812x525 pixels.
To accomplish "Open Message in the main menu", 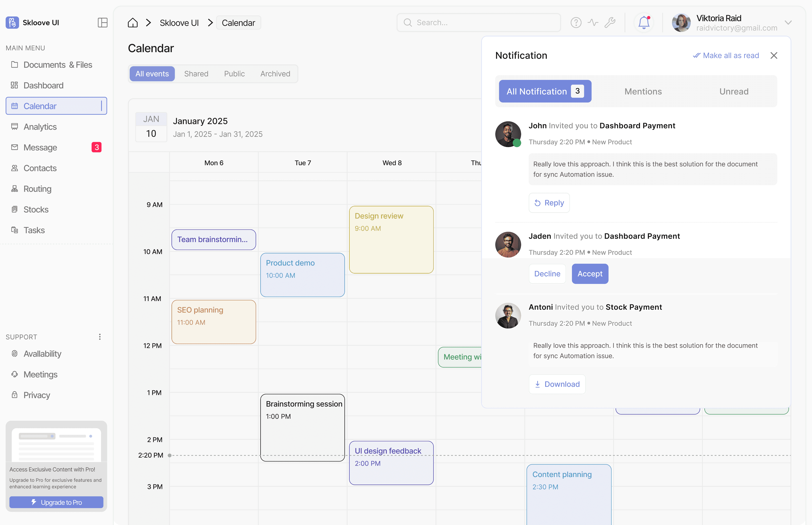I will (x=40, y=147).
